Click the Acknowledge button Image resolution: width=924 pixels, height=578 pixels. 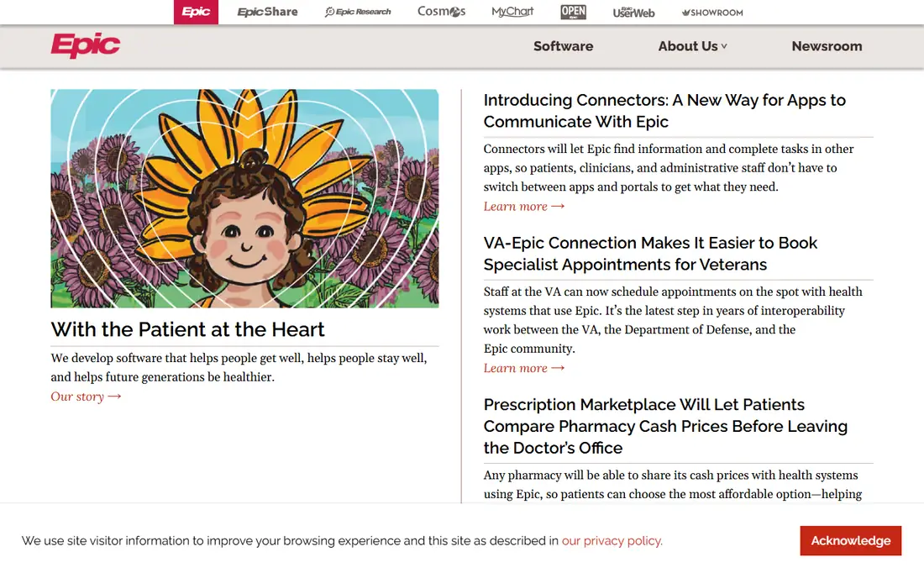tap(850, 541)
